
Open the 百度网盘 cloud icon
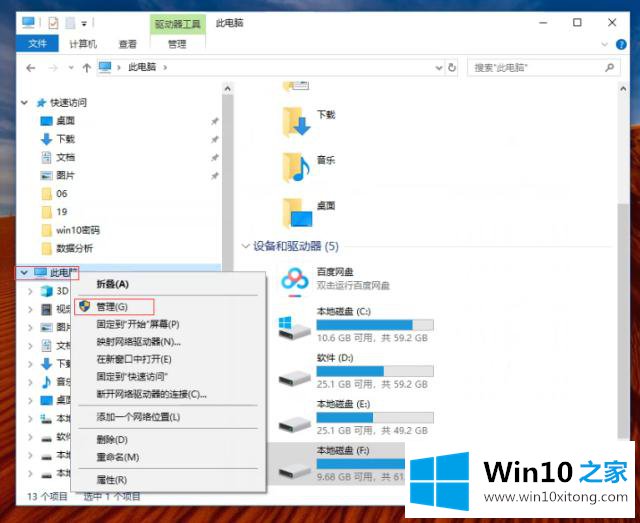(x=295, y=282)
